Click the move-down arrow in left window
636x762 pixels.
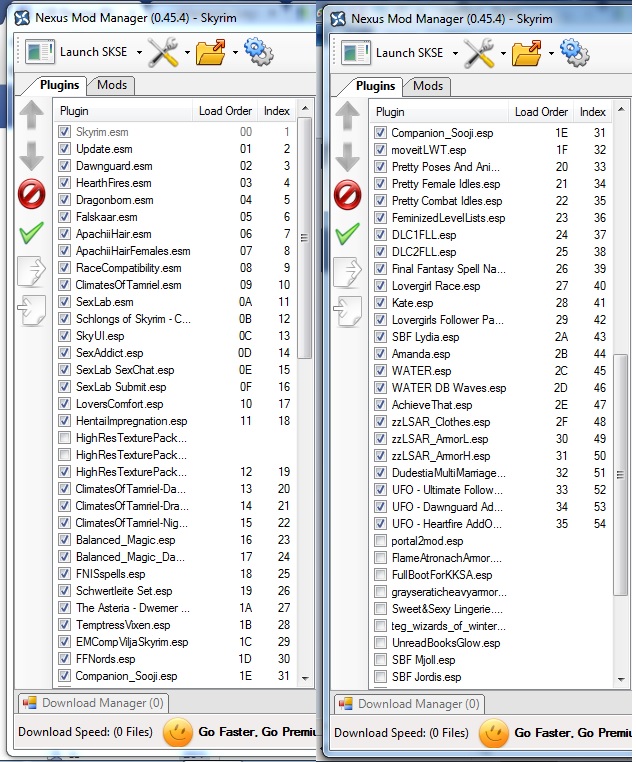pos(32,156)
